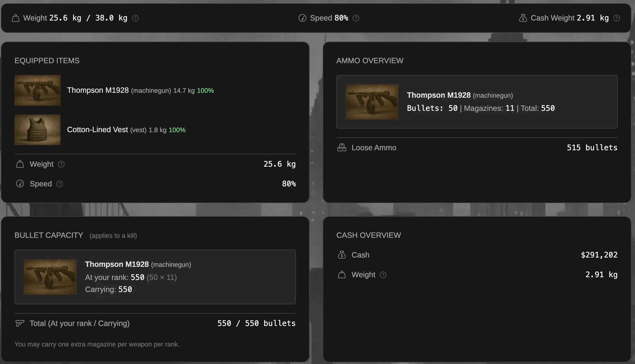This screenshot has width=635, height=364.
Task: Click the pistol icon beside Total bullets
Action: pyautogui.click(x=20, y=323)
